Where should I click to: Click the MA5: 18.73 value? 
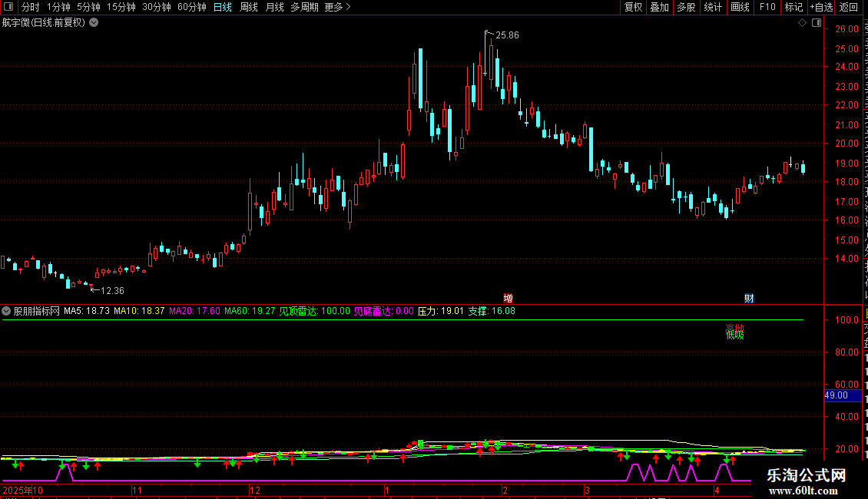point(86,311)
